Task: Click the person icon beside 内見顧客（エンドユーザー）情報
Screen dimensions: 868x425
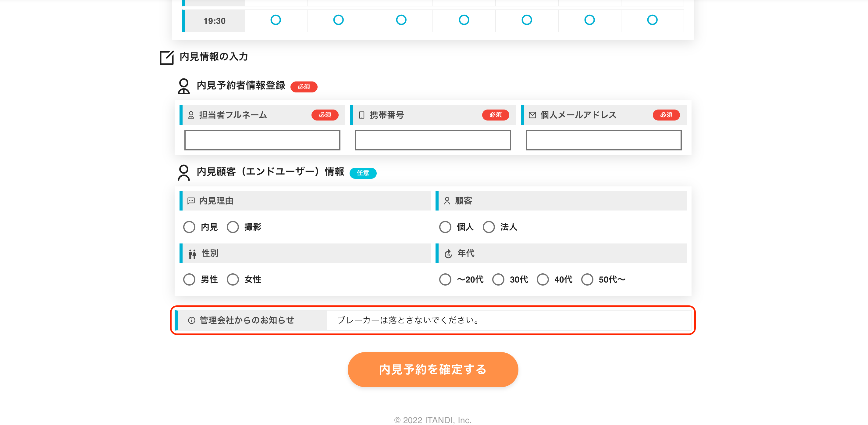Action: [184, 172]
